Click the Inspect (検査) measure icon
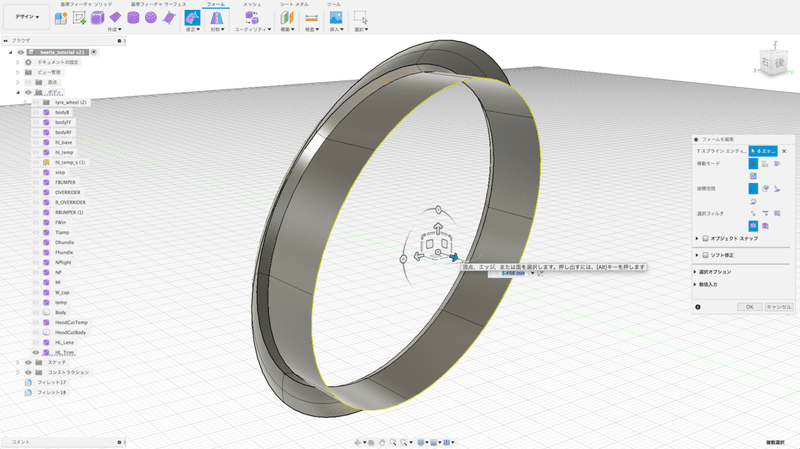The height and width of the screenshot is (449, 800). point(311,18)
